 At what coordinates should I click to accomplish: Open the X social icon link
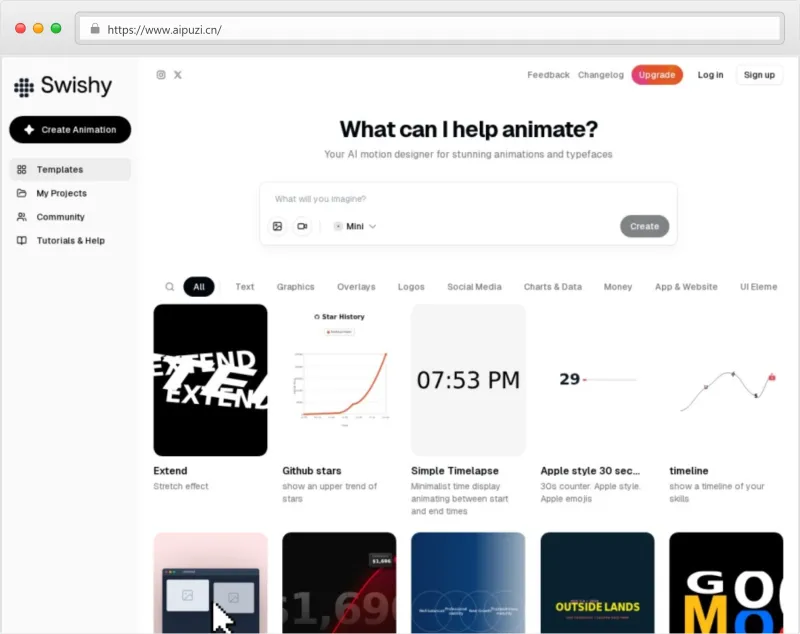(x=178, y=74)
